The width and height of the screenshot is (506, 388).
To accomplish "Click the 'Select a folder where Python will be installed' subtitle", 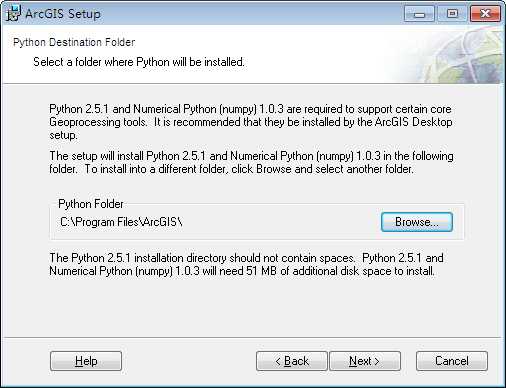I will [x=139, y=62].
